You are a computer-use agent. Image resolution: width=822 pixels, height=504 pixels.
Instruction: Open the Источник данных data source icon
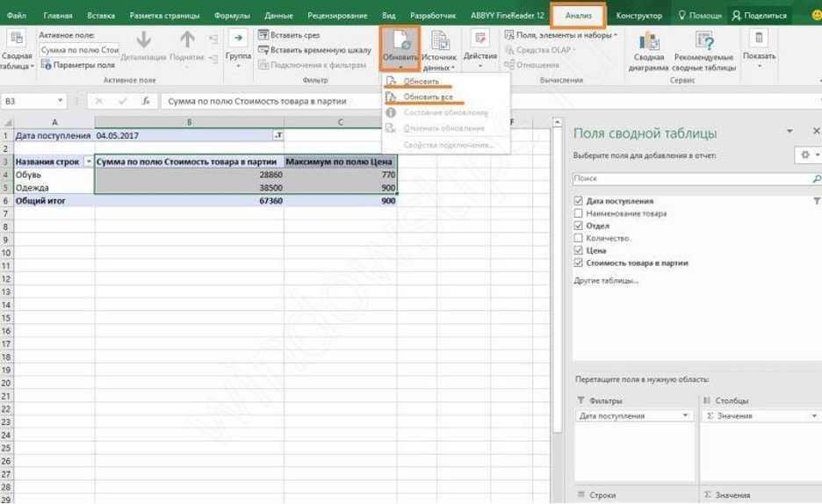pyautogui.click(x=439, y=40)
